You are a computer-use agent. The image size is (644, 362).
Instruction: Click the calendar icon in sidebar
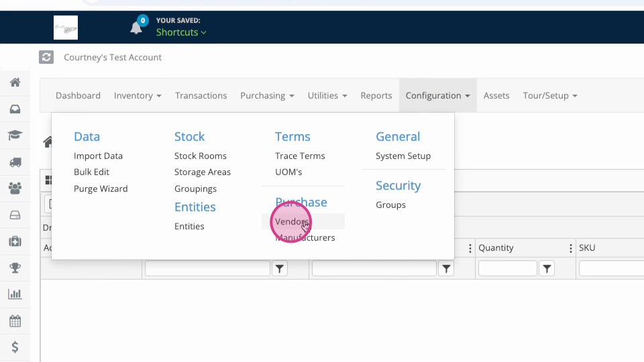click(x=15, y=321)
